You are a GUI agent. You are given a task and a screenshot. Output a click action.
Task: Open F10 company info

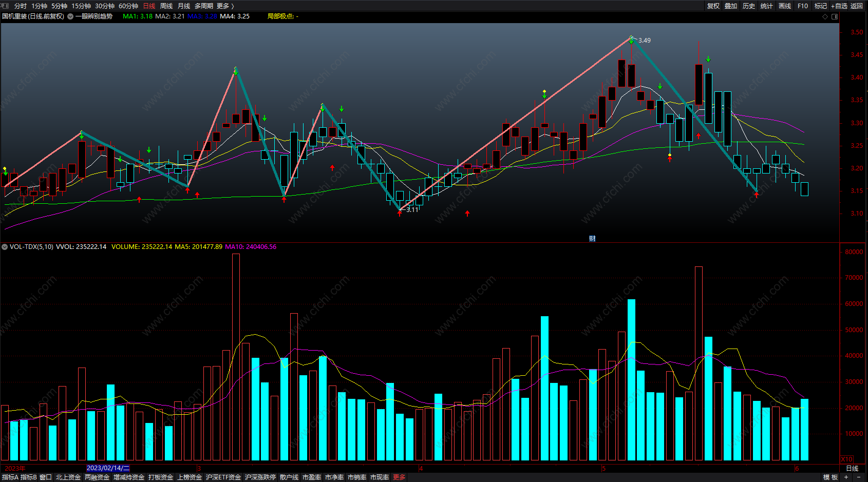[x=803, y=6]
